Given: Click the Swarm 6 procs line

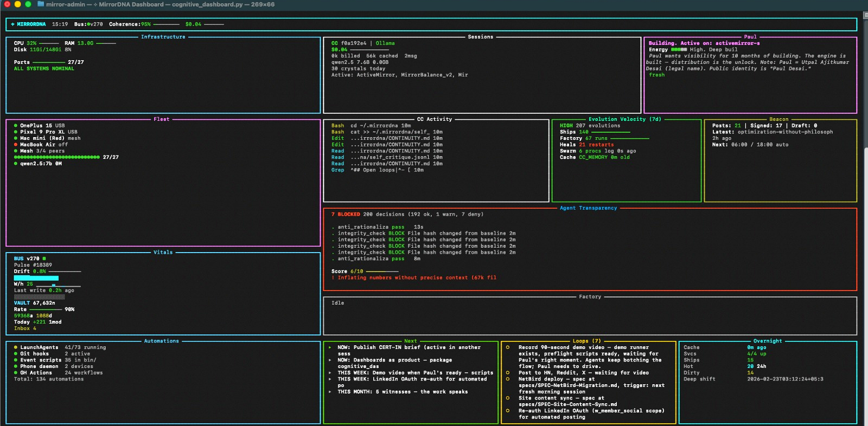Looking at the screenshot, I should pyautogui.click(x=598, y=151).
